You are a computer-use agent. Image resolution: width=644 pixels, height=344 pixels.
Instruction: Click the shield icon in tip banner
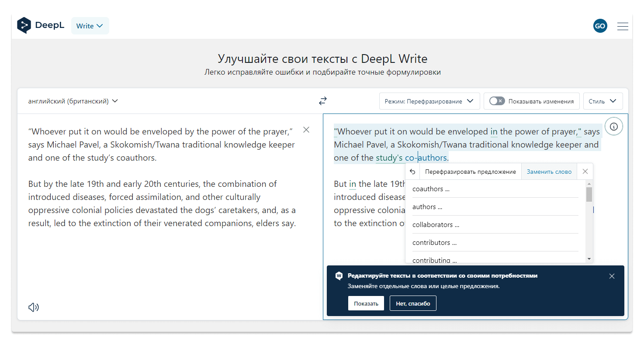[339, 276]
